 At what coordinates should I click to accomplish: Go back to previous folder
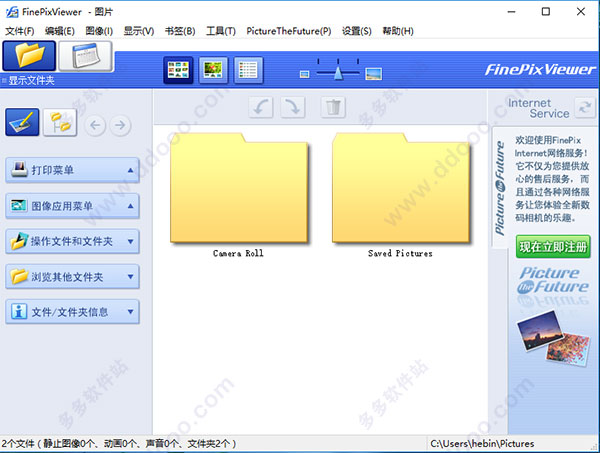pos(95,125)
